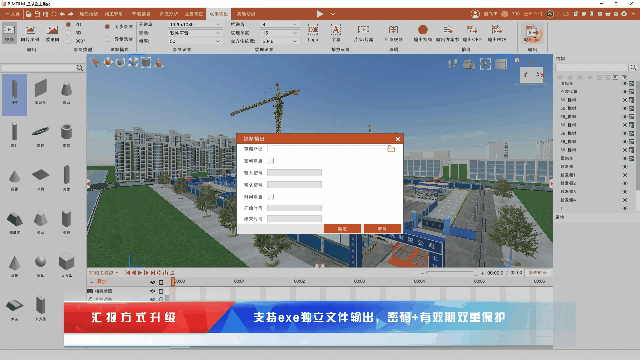Click the undo arrow in title toolbar
Screen dimensions: 640x360
pyautogui.click(x=62, y=14)
